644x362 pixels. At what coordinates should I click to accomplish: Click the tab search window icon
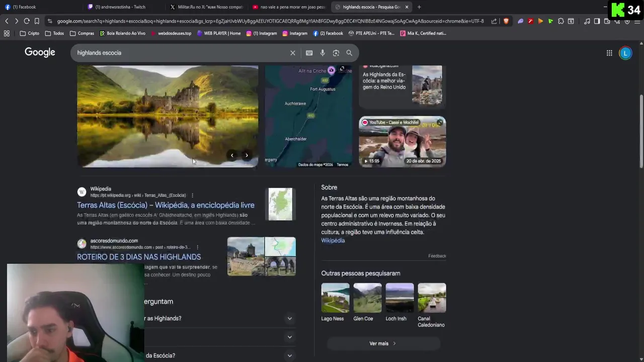pos(571,21)
